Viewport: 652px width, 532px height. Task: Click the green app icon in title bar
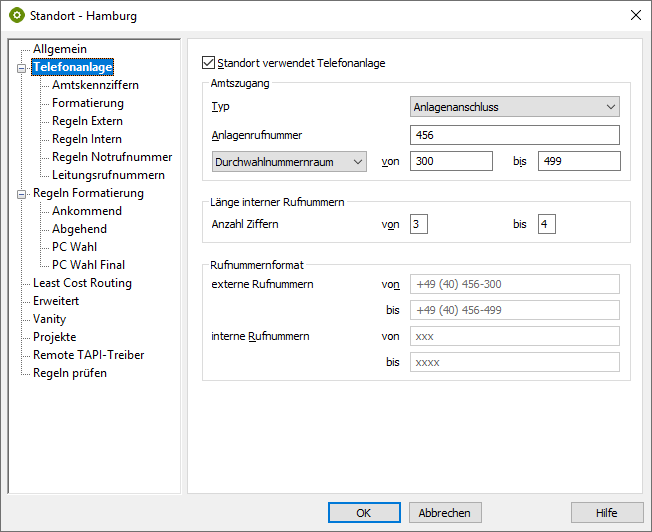(16, 16)
